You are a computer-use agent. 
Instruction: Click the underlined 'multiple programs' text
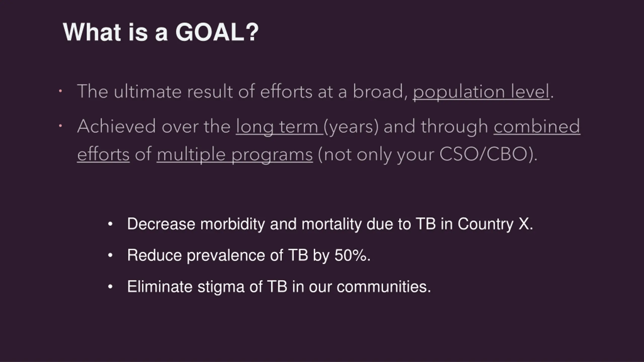click(235, 155)
